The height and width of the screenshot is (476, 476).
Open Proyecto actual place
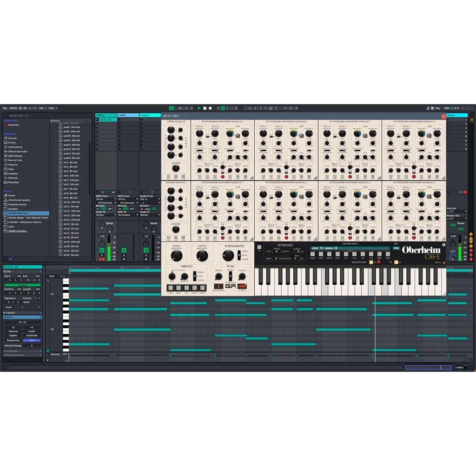tap(17, 205)
